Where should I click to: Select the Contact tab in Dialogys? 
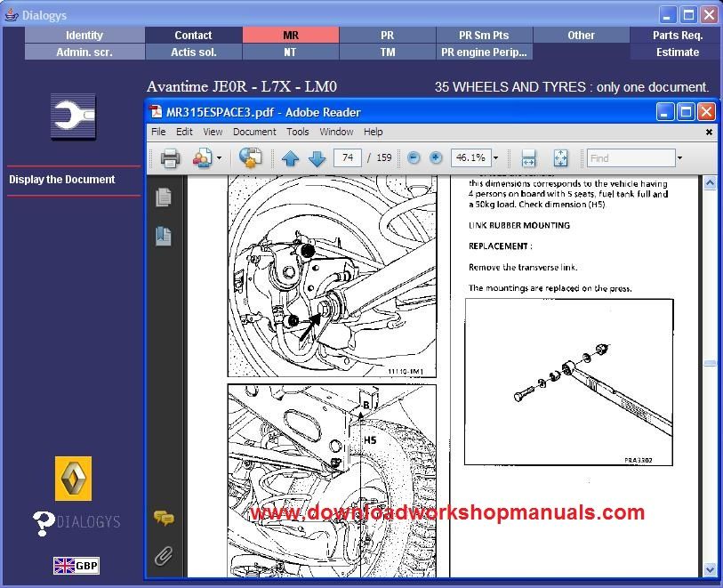tap(193, 35)
